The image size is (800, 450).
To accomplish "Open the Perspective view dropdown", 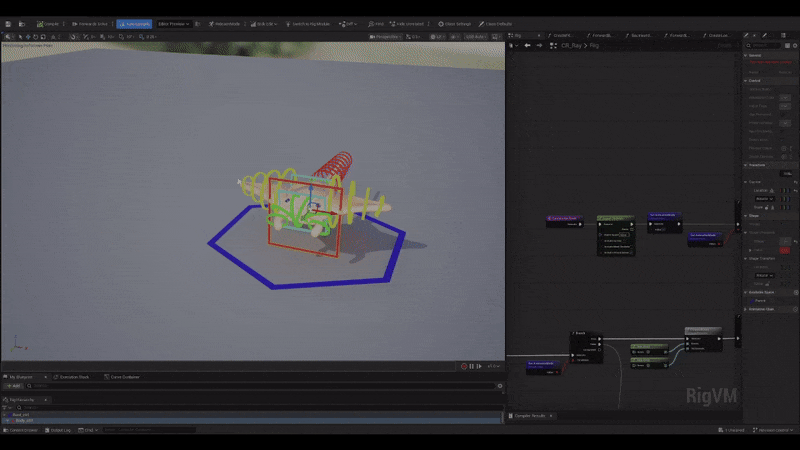I will point(385,37).
